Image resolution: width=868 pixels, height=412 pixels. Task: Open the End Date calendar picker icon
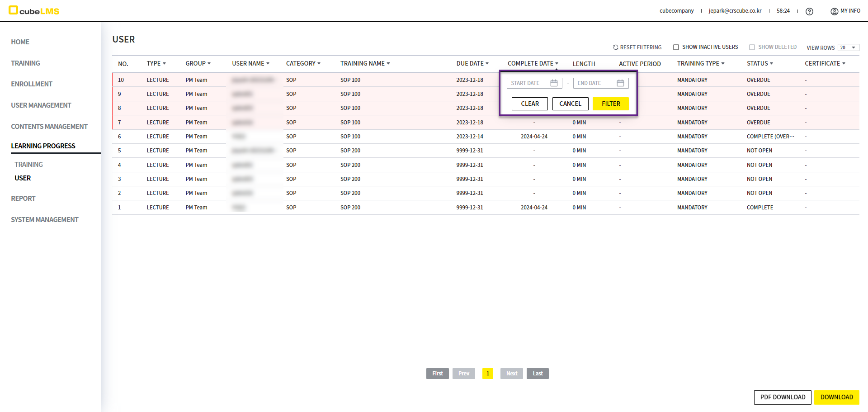coord(620,83)
